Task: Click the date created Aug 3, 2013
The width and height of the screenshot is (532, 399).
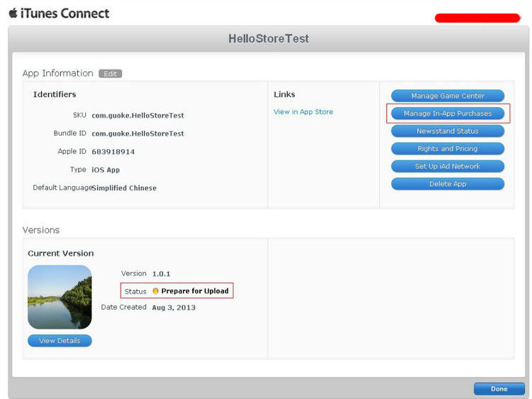Action: [174, 307]
